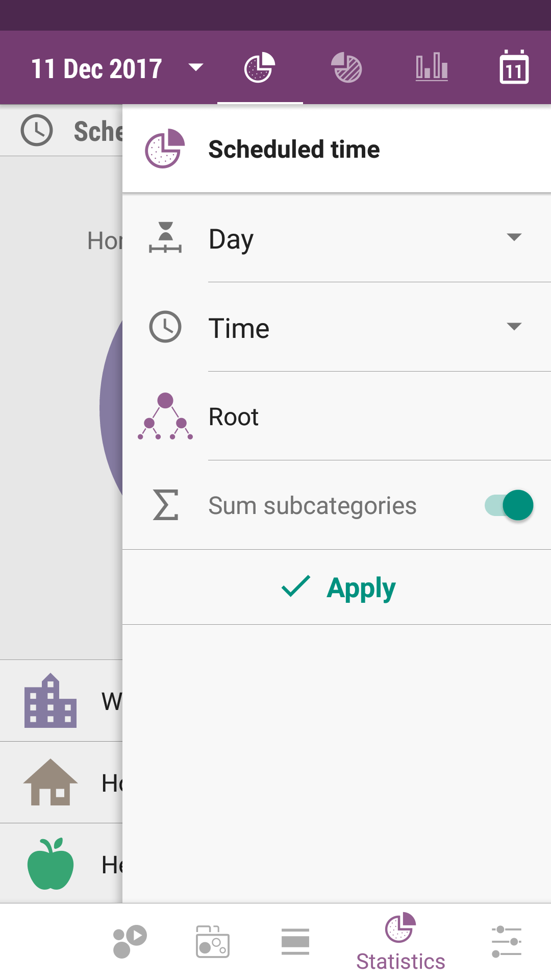Toggle the Sum subcategories switch
Screen dimensions: 551x980
click(509, 505)
